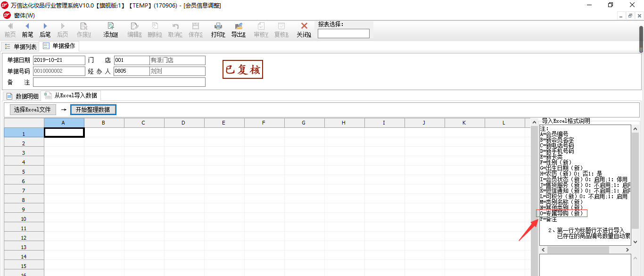Image resolution: width=644 pixels, height=276 pixels.
Task: Click the 作废 void document icon
Action: click(84, 30)
